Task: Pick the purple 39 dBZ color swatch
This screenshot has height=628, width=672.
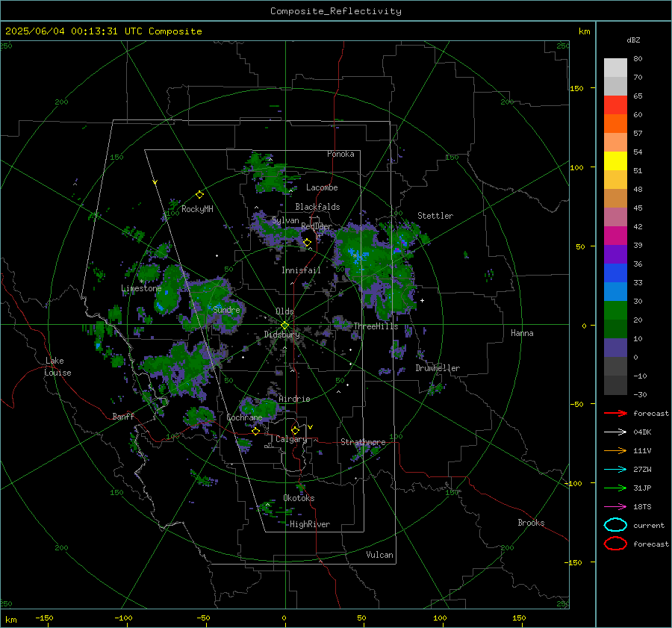Action: [x=615, y=254]
